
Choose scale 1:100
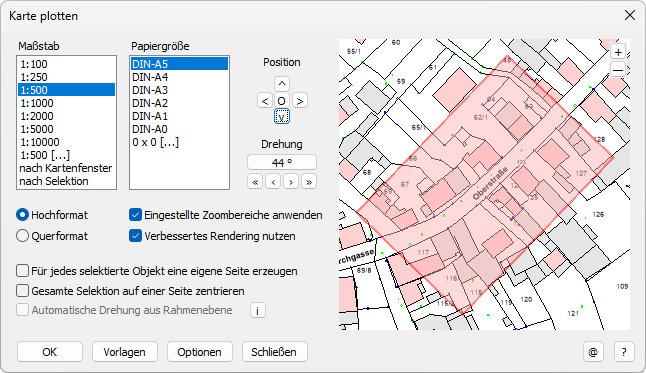coord(66,64)
